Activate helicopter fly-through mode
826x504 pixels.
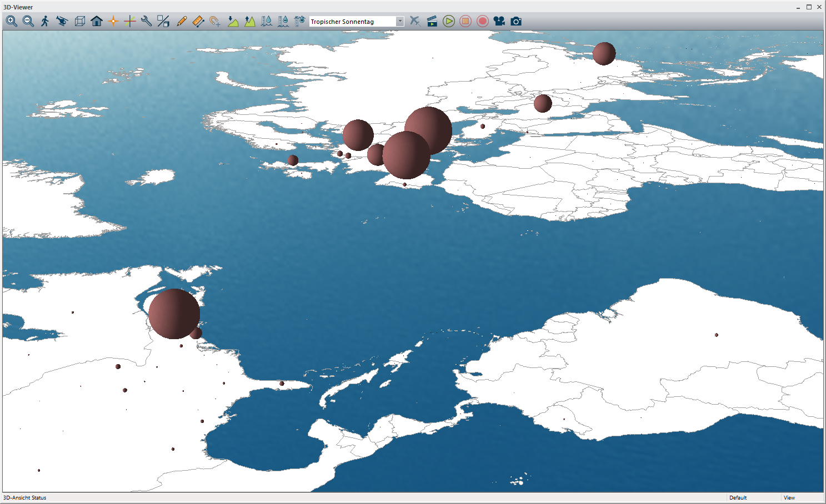coord(62,21)
